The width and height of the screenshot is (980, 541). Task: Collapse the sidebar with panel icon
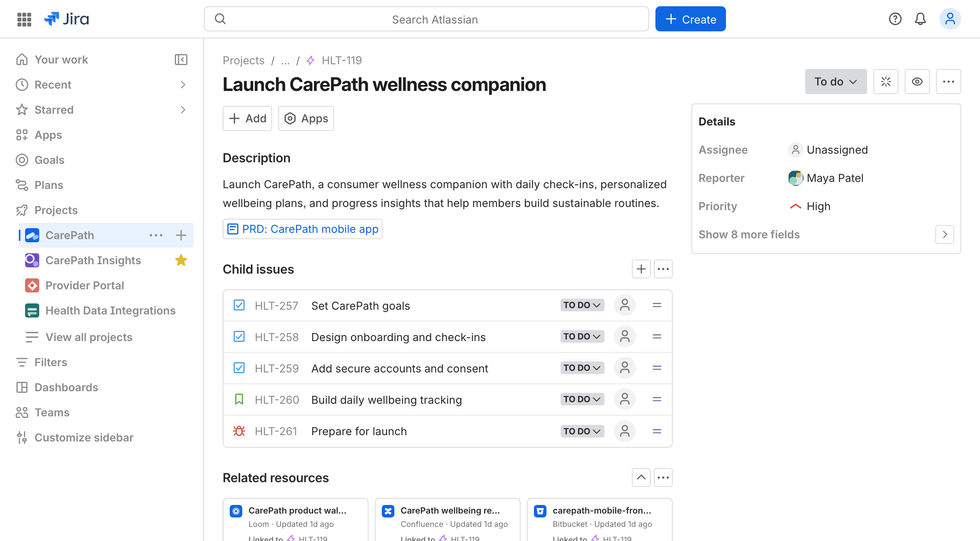pos(181,60)
